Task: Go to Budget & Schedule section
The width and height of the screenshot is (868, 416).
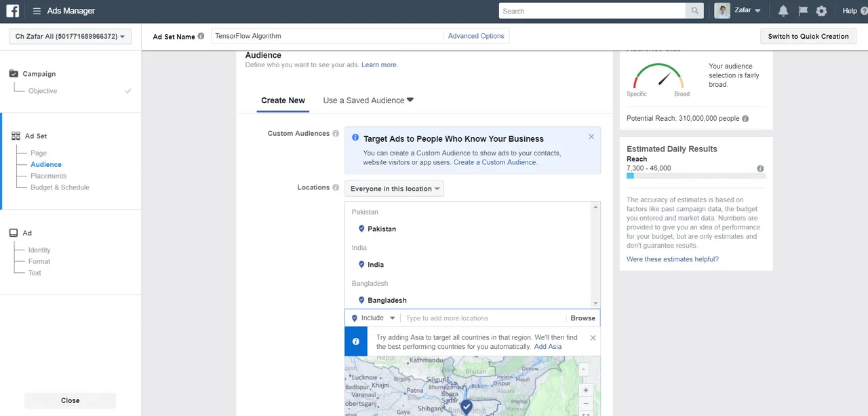Action: point(60,187)
